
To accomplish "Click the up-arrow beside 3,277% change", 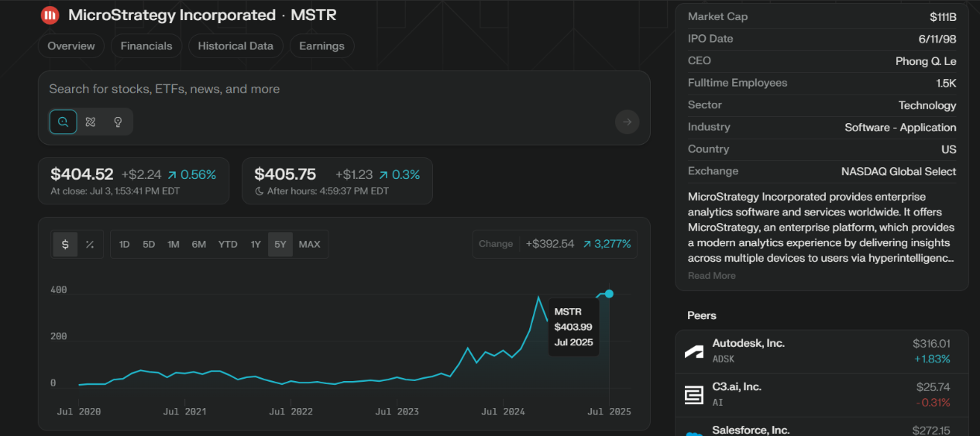I will tap(587, 244).
